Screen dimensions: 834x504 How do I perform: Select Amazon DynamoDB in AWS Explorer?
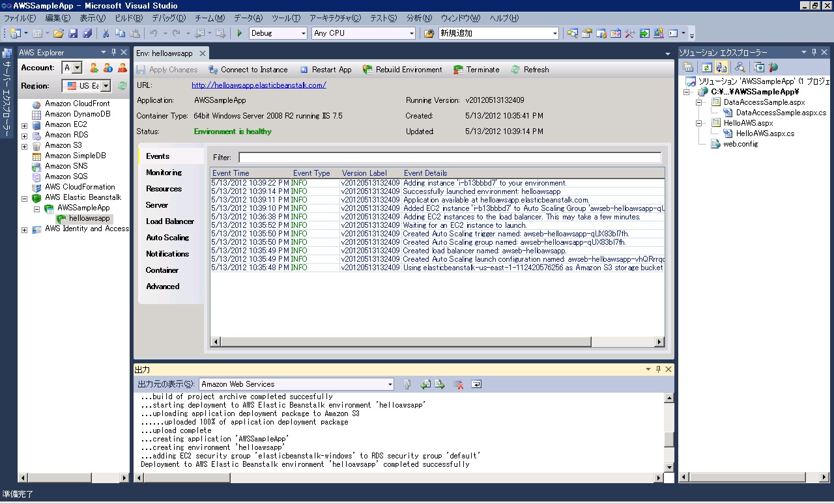tap(78, 115)
